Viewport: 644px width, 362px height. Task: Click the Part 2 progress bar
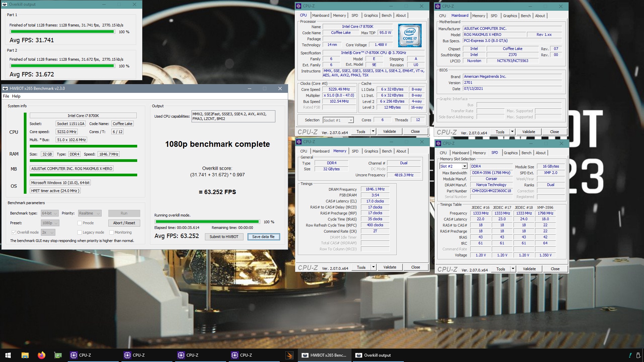coord(62,66)
